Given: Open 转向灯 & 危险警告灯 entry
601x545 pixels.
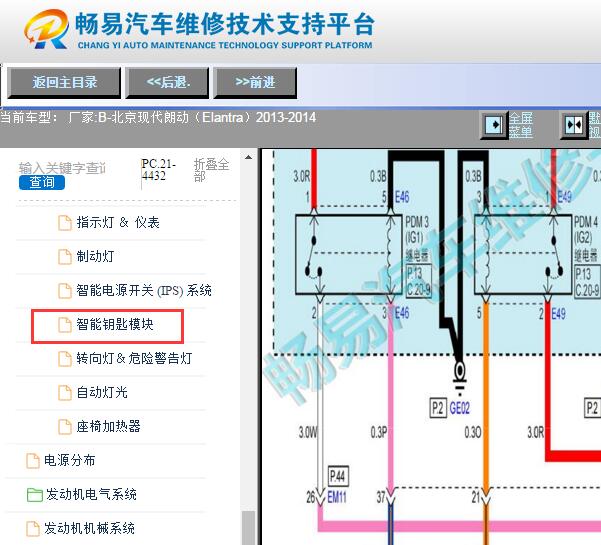Looking at the screenshot, I should [x=134, y=358].
